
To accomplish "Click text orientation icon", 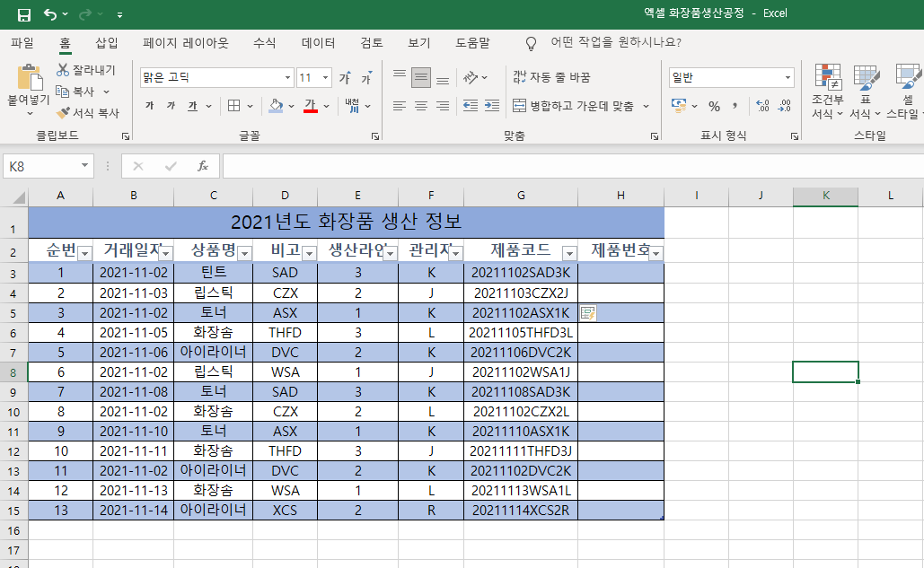I will coord(471,77).
